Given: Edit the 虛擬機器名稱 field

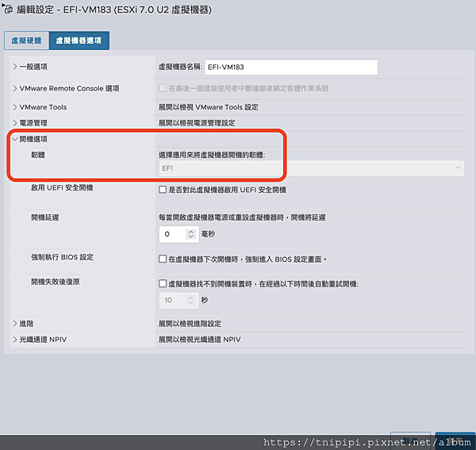Looking at the screenshot, I should click(x=291, y=67).
